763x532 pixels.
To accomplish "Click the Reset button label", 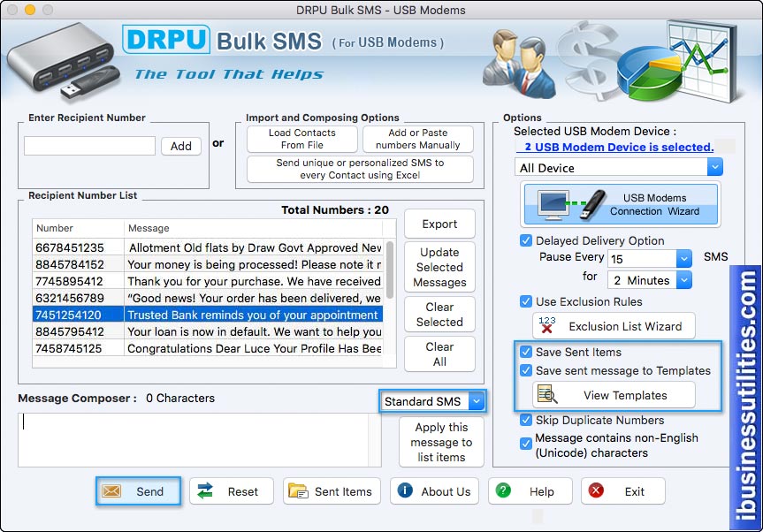I will 243,491.
